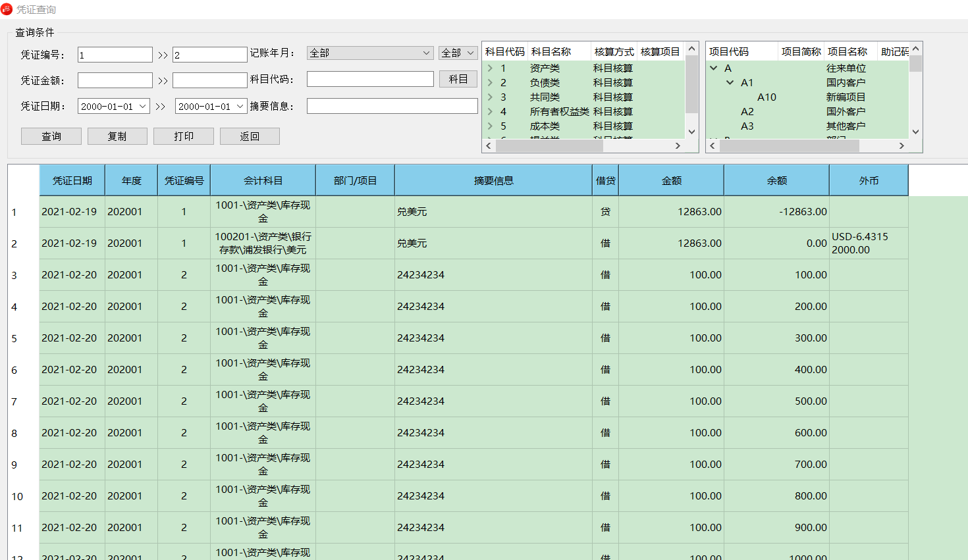Click the 凭证日期 table column header
The image size is (968, 560).
click(x=72, y=180)
